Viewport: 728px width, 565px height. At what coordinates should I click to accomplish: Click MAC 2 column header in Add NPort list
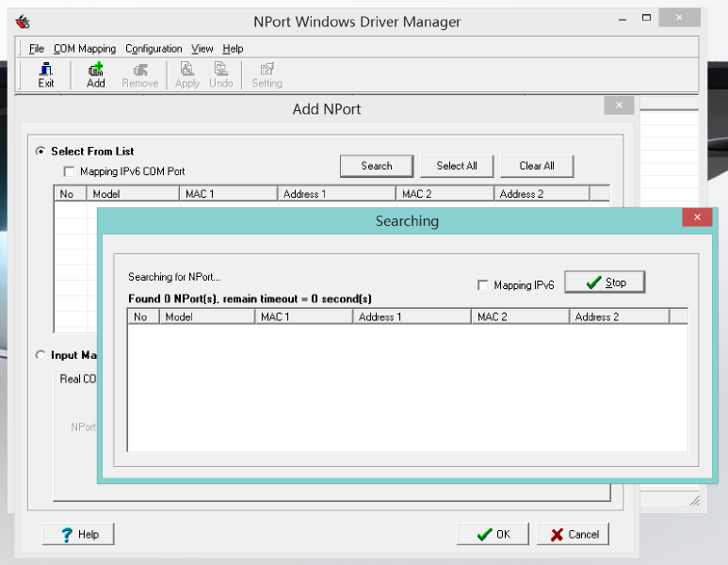click(445, 194)
